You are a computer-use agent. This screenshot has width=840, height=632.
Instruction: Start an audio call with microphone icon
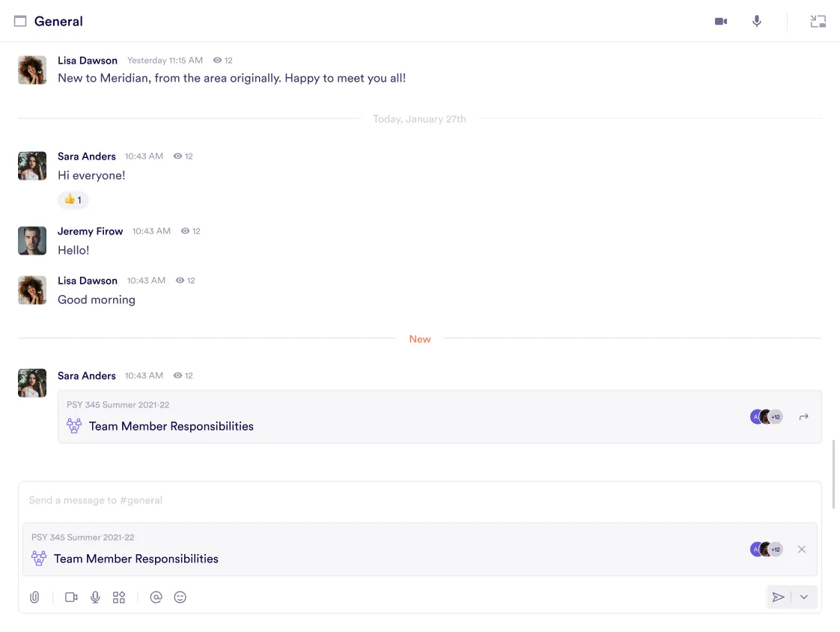tap(757, 22)
